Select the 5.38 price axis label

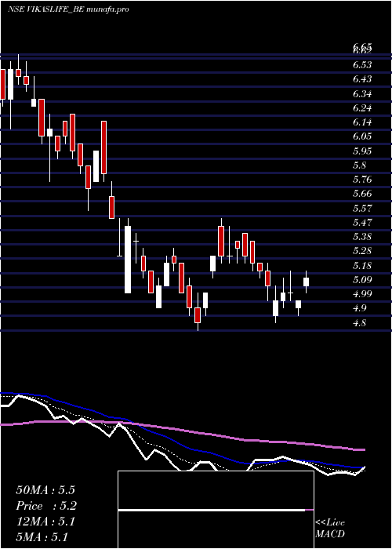pos(362,237)
